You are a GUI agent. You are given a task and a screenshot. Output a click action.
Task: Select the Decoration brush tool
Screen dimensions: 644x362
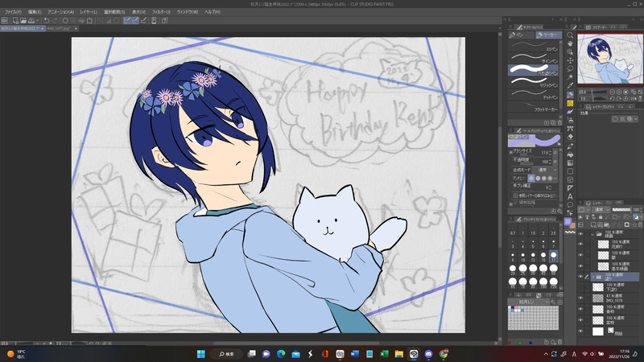pos(570,129)
